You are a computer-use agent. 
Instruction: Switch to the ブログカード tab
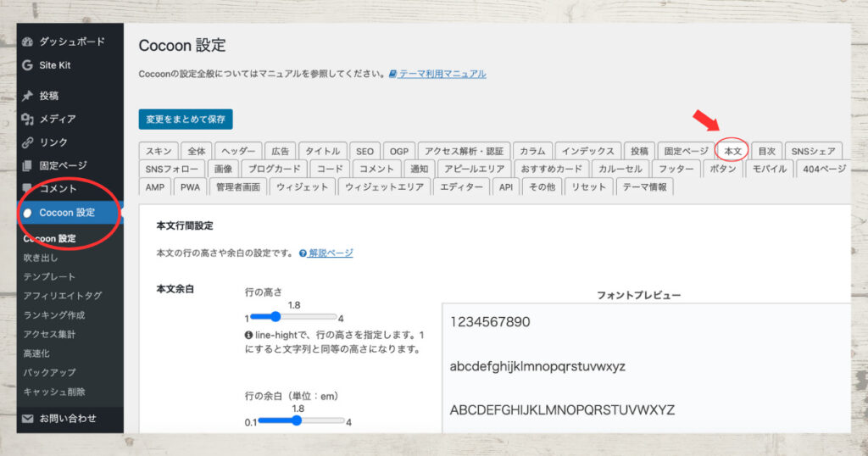click(274, 169)
